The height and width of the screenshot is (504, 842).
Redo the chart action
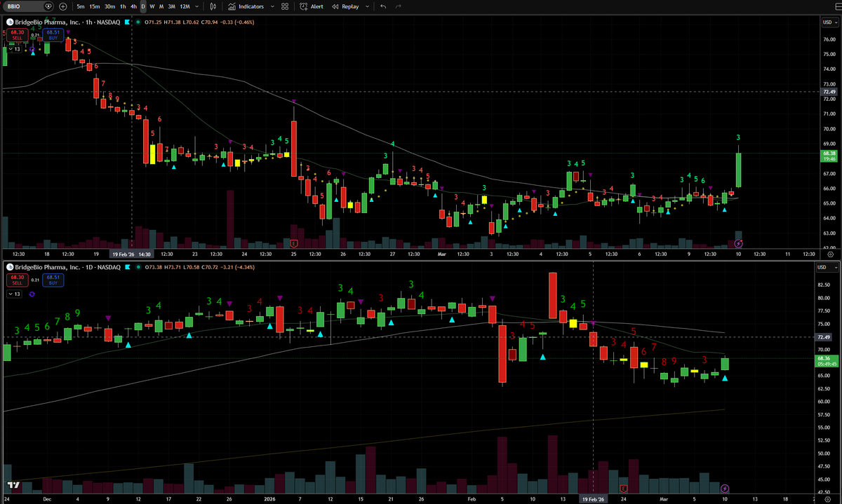[x=399, y=6]
